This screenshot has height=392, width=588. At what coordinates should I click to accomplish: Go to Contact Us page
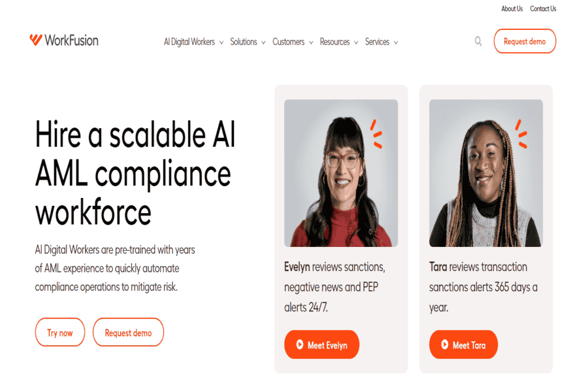(543, 8)
